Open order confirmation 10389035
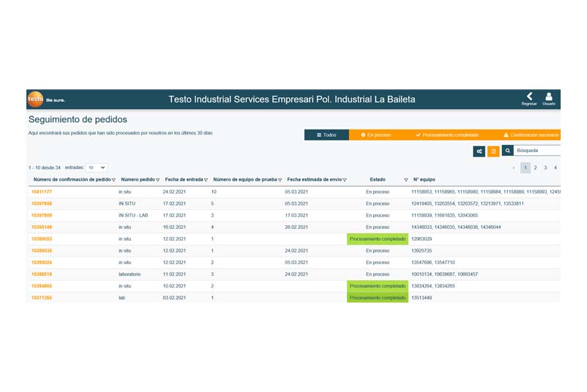Screen dimensions: 587x392 pyautogui.click(x=42, y=251)
